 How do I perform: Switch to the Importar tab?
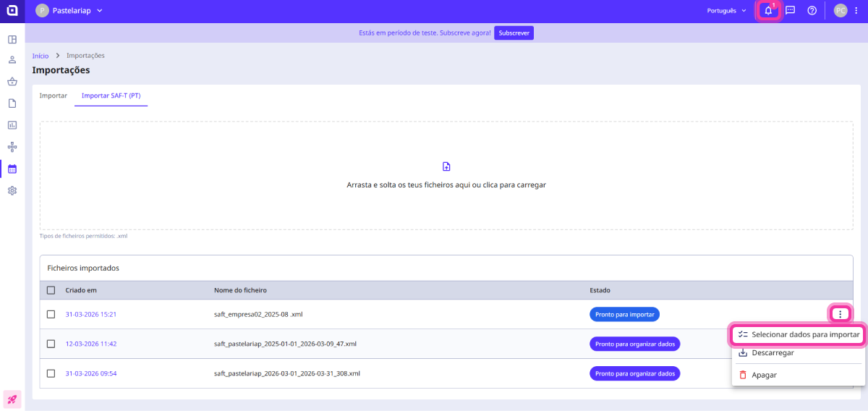(54, 96)
